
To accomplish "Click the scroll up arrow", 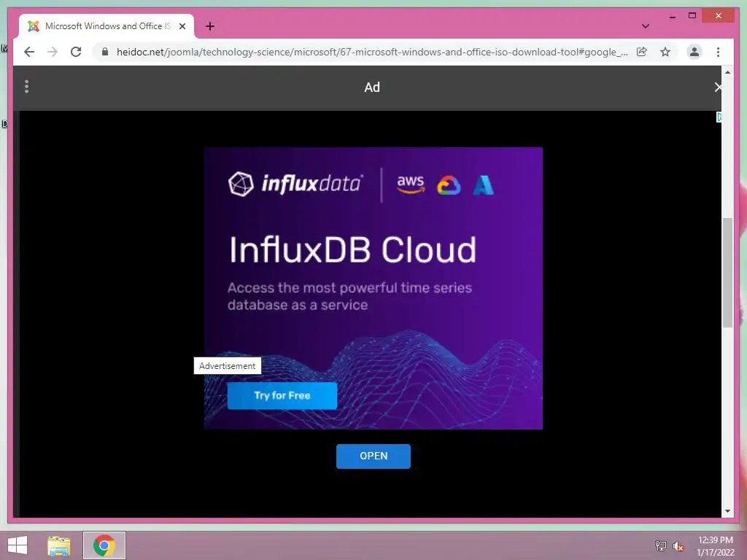I will (x=727, y=72).
